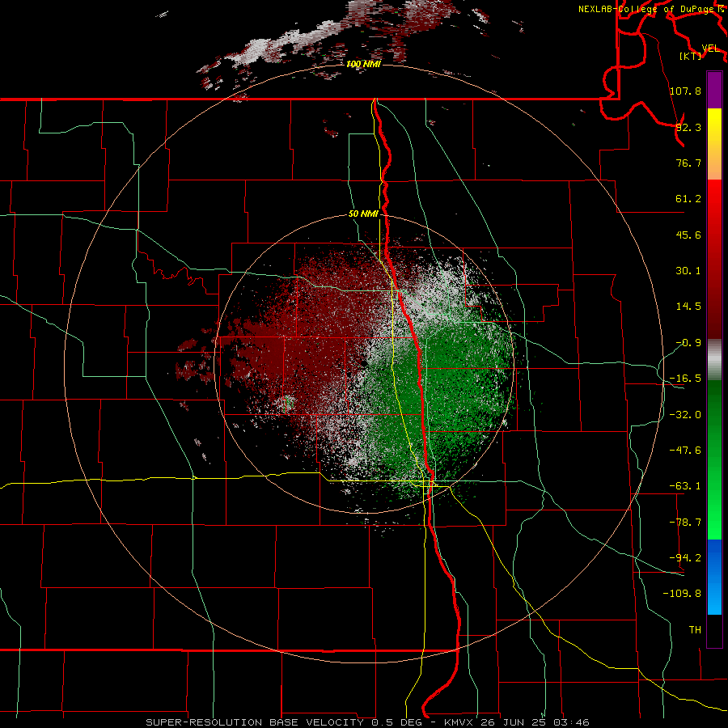The image size is (728, 728).
Task: Select the -0.9 scale value
Action: point(688,343)
